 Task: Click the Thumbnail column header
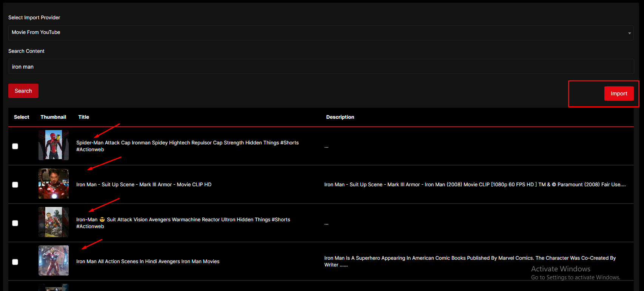(53, 117)
